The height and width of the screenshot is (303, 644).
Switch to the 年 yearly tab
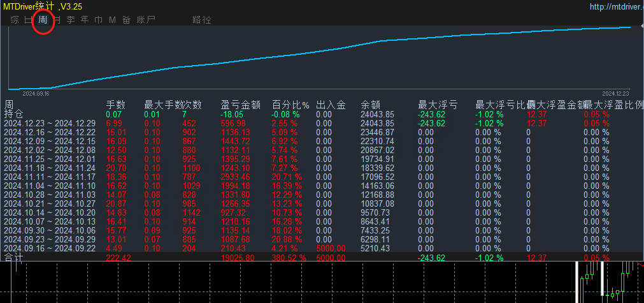coord(85,20)
